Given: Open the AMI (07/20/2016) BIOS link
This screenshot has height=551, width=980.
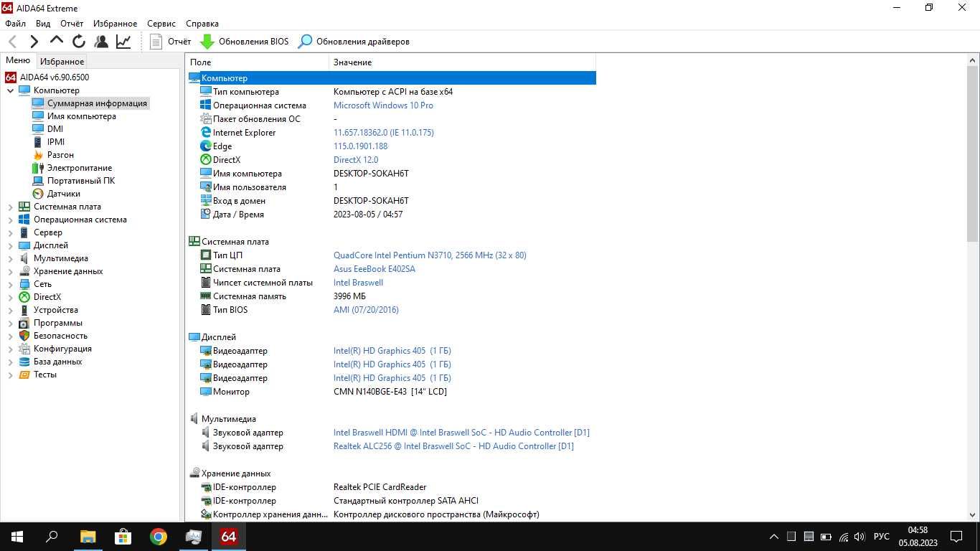Looking at the screenshot, I should tap(366, 310).
